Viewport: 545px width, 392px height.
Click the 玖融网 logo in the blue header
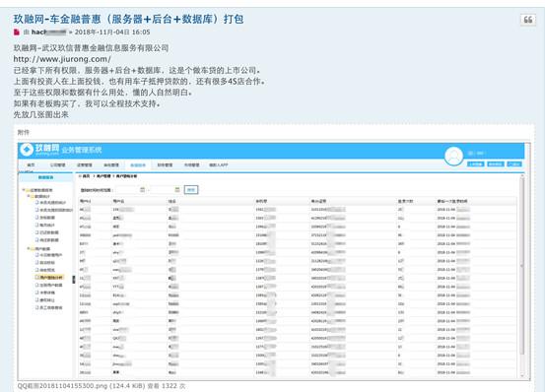(39, 150)
